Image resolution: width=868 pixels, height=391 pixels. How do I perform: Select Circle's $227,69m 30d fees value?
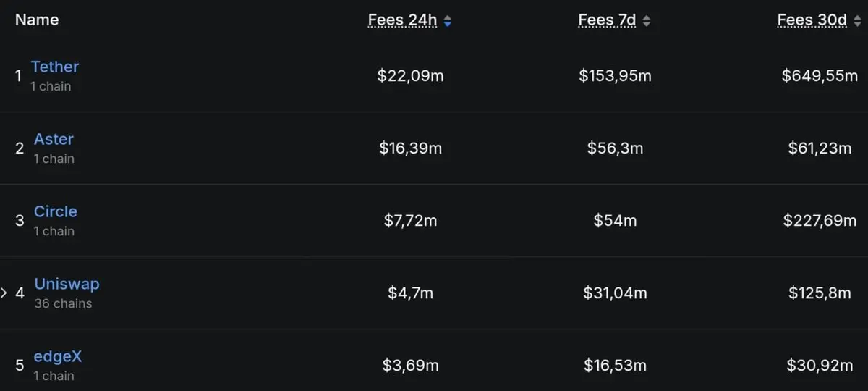(x=820, y=221)
